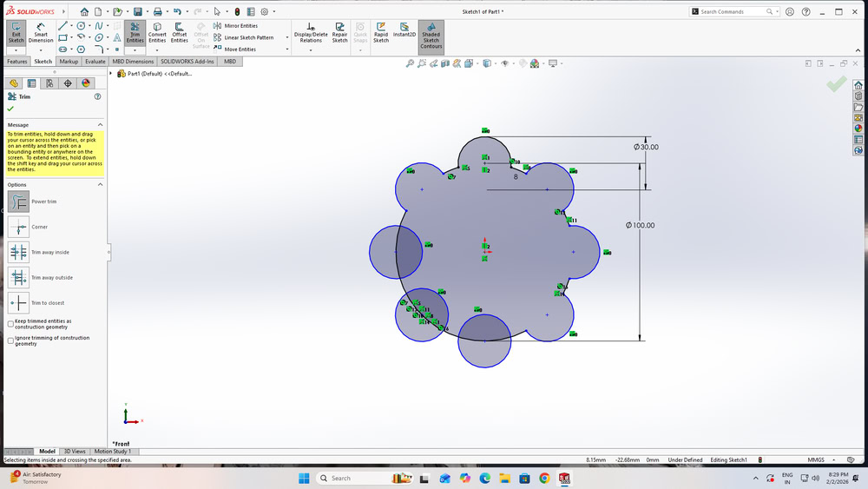
Task: Open Linear Sketch Pattern dropdown arrow
Action: 286,37
